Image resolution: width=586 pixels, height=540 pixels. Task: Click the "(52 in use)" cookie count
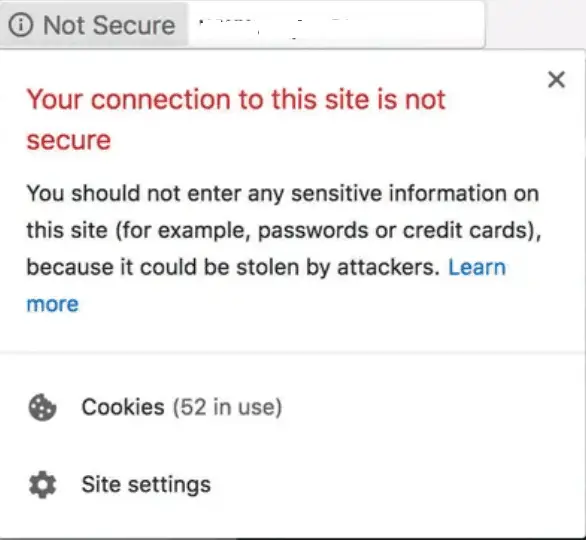point(228,407)
